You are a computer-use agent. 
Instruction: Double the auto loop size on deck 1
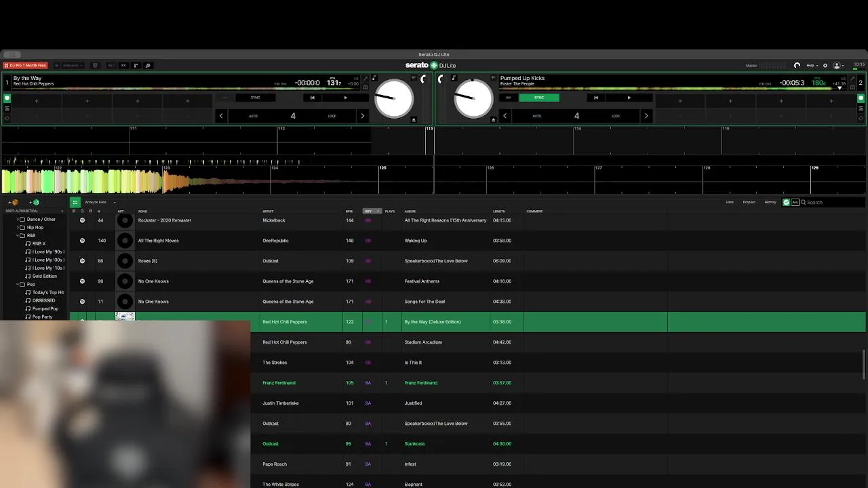point(362,116)
